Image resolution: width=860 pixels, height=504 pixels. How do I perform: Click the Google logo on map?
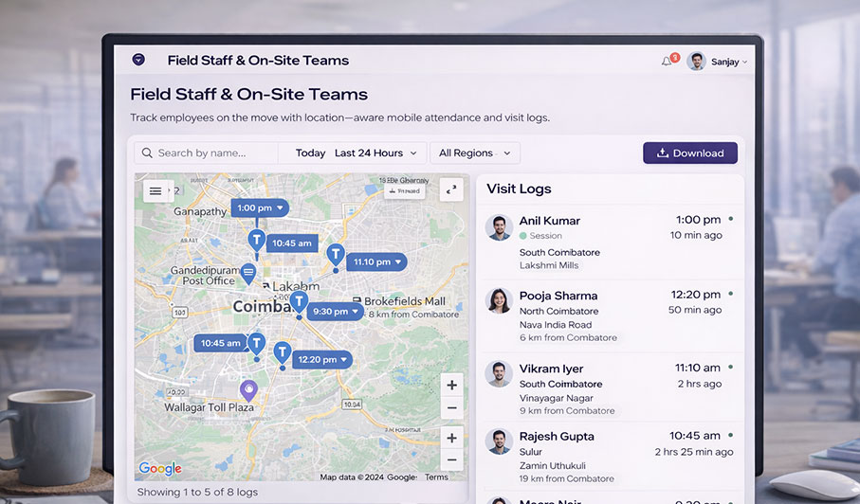click(x=160, y=468)
